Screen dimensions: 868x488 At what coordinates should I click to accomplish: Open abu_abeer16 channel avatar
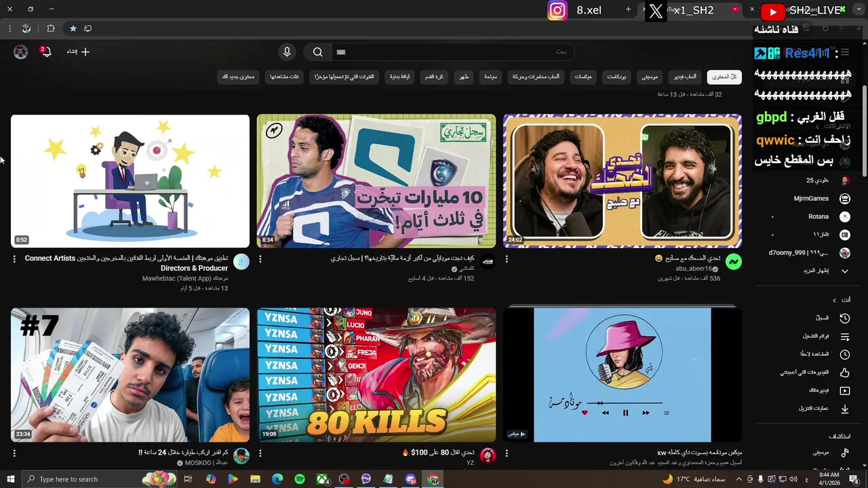[734, 262]
